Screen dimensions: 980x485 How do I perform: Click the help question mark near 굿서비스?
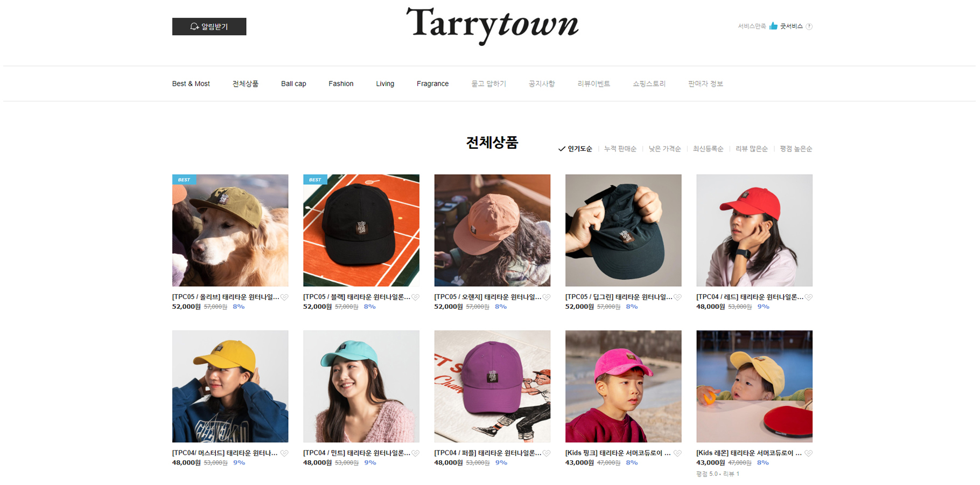809,26
